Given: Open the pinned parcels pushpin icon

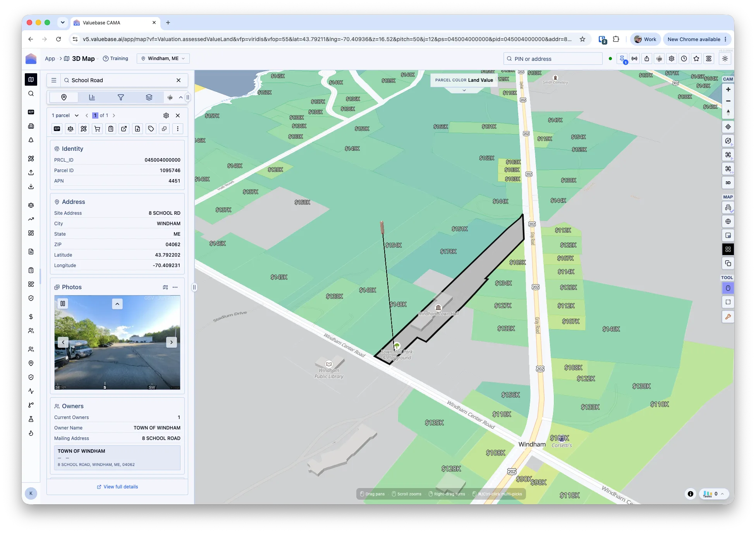Looking at the screenshot, I should coord(622,59).
